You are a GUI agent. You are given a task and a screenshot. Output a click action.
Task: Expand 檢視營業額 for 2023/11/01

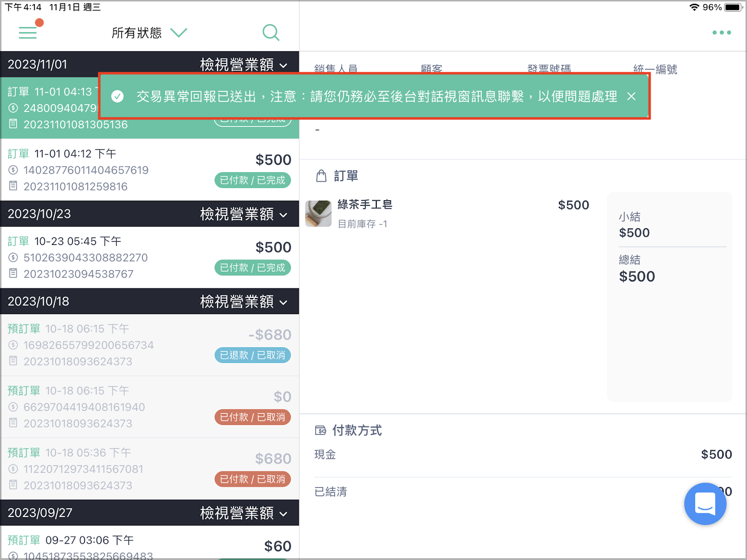coord(244,64)
